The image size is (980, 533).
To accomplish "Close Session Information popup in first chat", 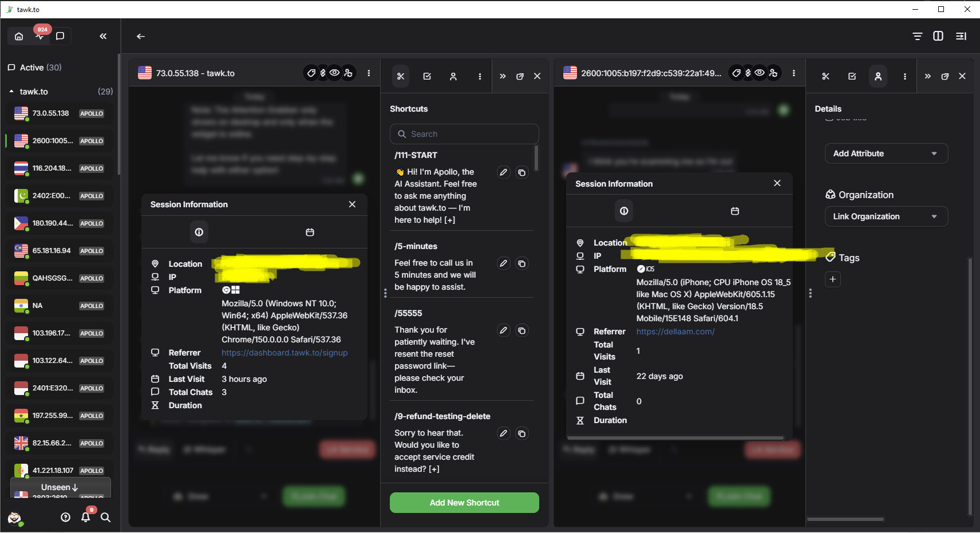I will click(x=352, y=204).
